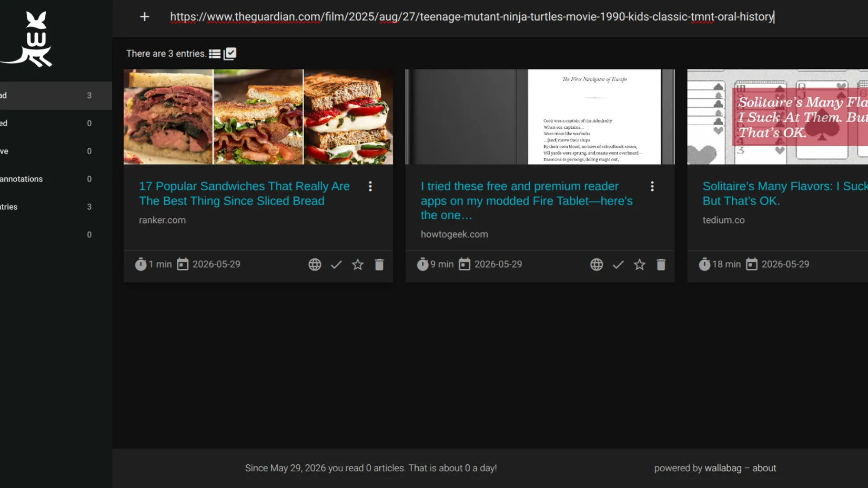Delete the Fire Tablet entry trash icon
The image size is (868, 488).
pos(661,265)
